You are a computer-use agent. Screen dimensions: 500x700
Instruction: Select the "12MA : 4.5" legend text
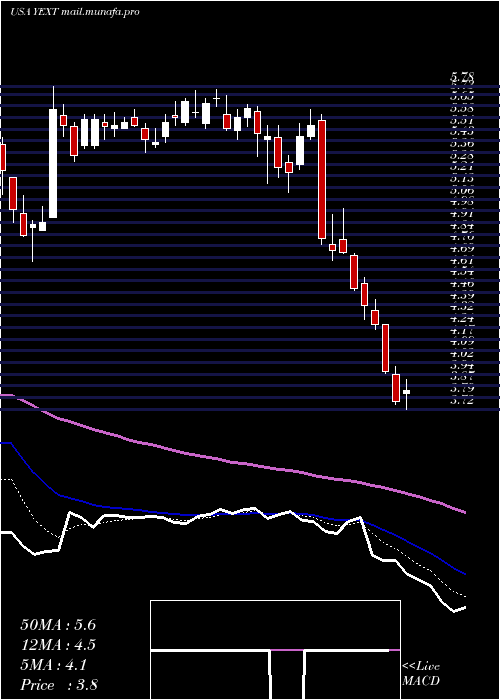(58, 645)
